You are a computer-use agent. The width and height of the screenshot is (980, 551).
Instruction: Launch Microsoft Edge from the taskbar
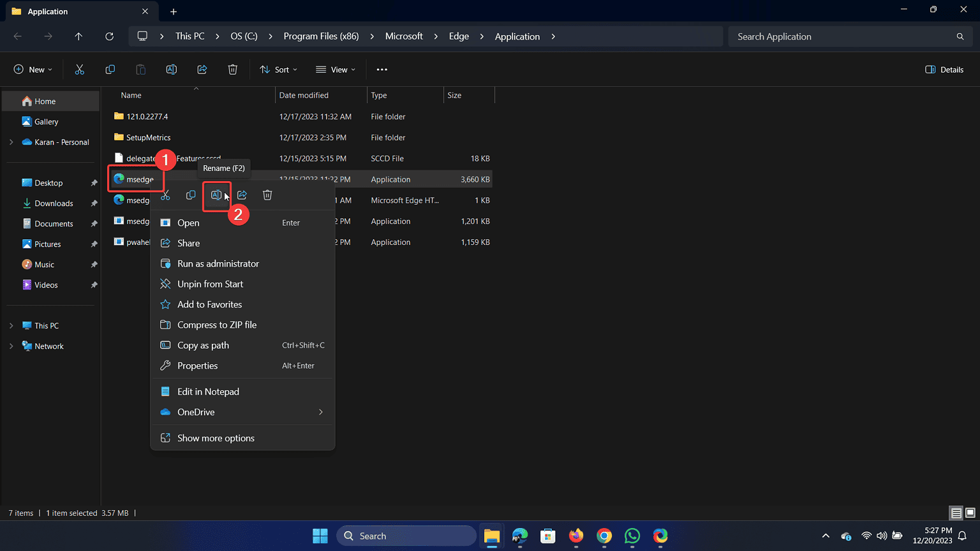click(x=520, y=536)
